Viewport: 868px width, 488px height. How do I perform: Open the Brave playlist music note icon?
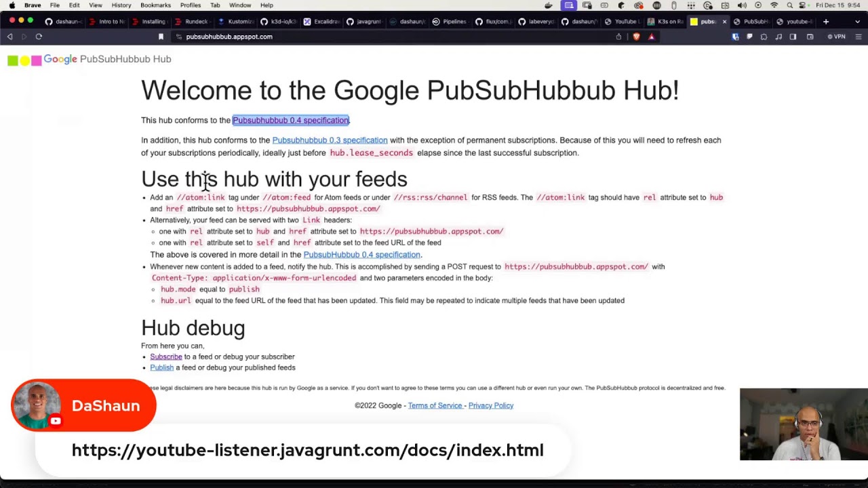click(x=778, y=37)
